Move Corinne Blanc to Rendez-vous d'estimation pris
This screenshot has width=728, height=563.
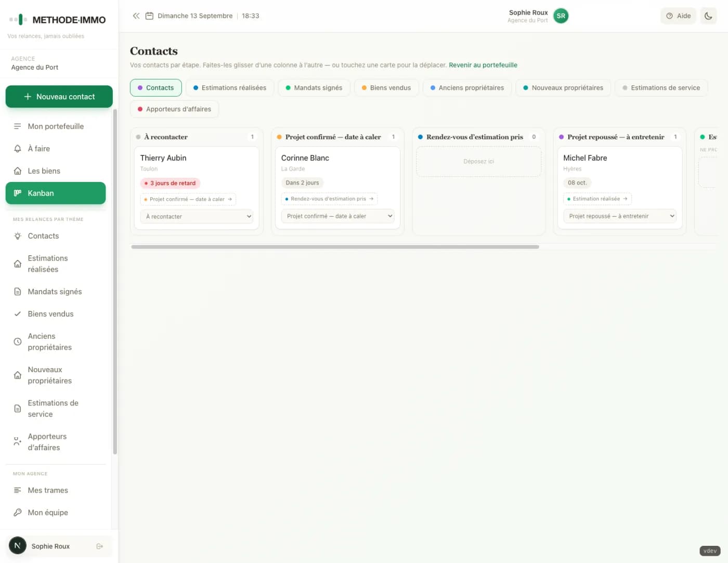(x=330, y=199)
